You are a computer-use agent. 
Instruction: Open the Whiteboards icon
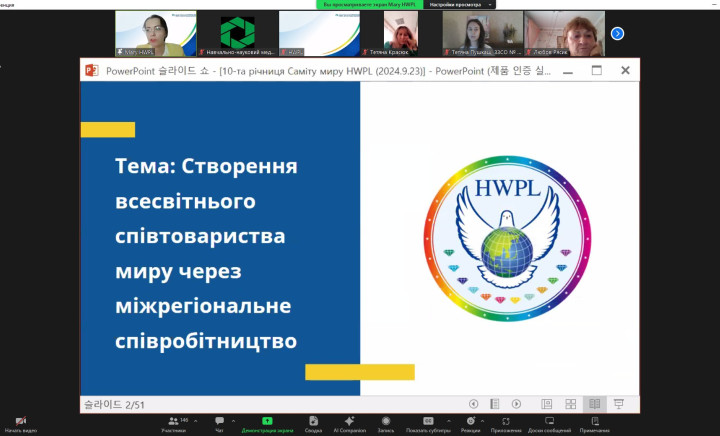(549, 421)
